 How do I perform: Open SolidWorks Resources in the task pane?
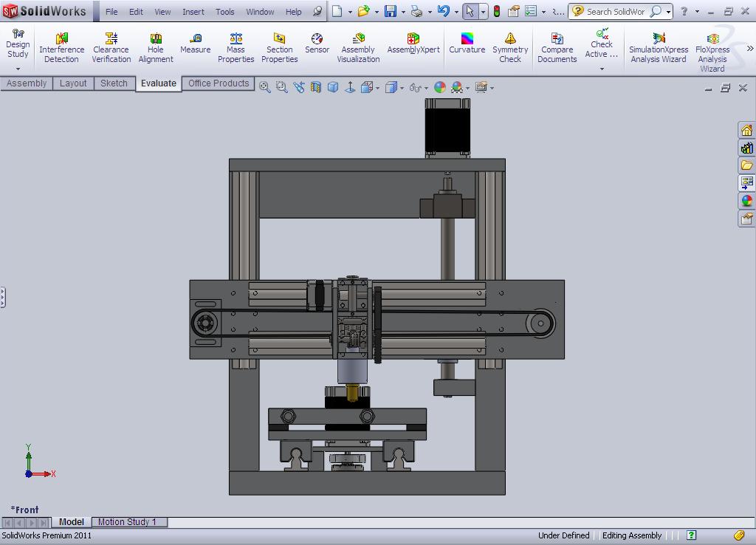(746, 129)
